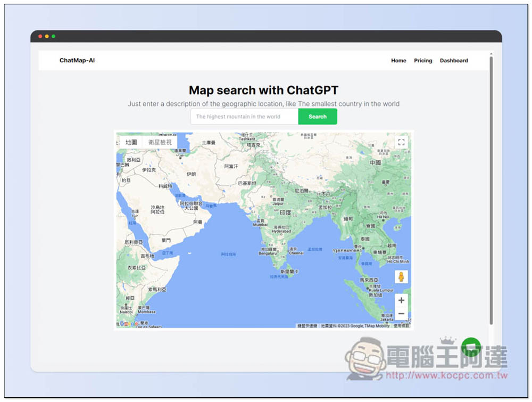This screenshot has height=402, width=532.
Task: Toggle fullscreen view of the map
Action: [x=402, y=142]
